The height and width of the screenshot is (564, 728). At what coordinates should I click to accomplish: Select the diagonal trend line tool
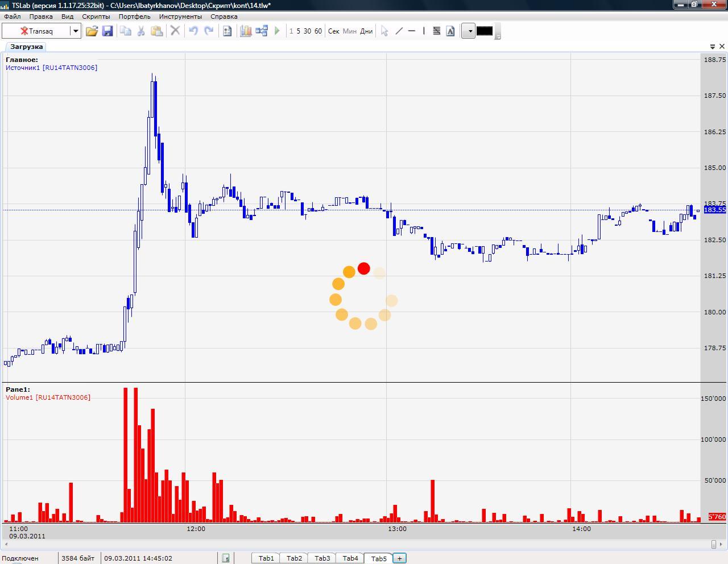[399, 31]
